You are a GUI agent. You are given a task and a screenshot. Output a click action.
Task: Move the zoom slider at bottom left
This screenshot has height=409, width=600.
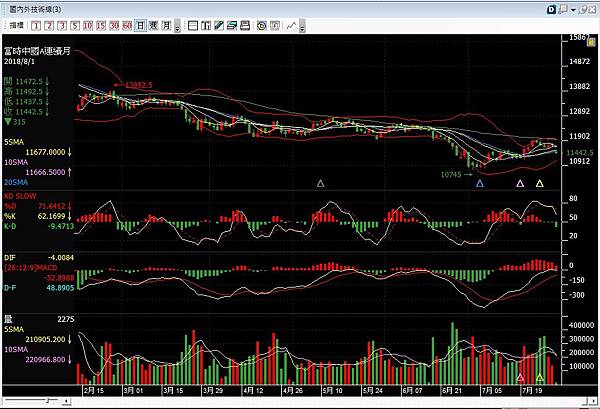(x=48, y=400)
